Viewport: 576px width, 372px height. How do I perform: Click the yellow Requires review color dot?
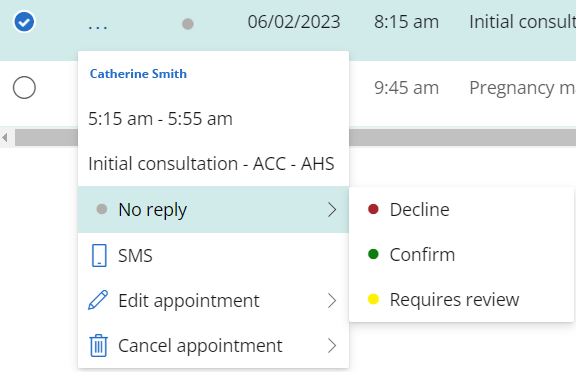[x=373, y=299]
